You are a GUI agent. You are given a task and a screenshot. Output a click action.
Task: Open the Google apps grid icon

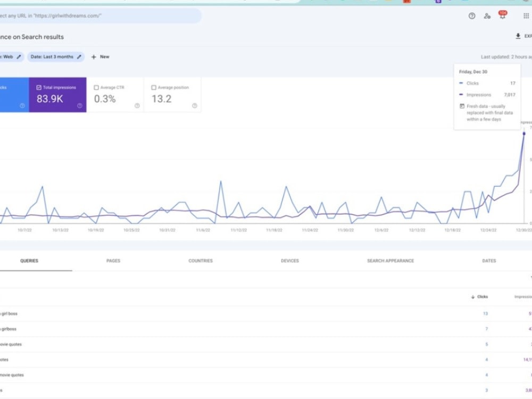526,15
